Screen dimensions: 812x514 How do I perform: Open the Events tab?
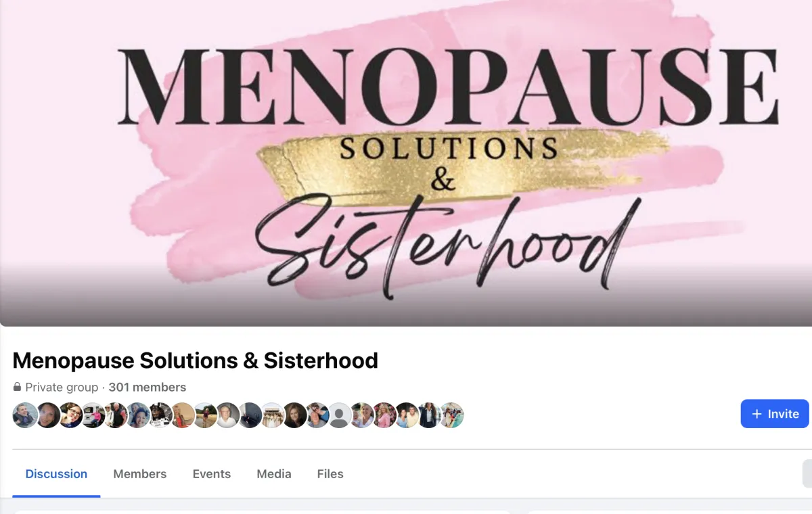(x=212, y=474)
